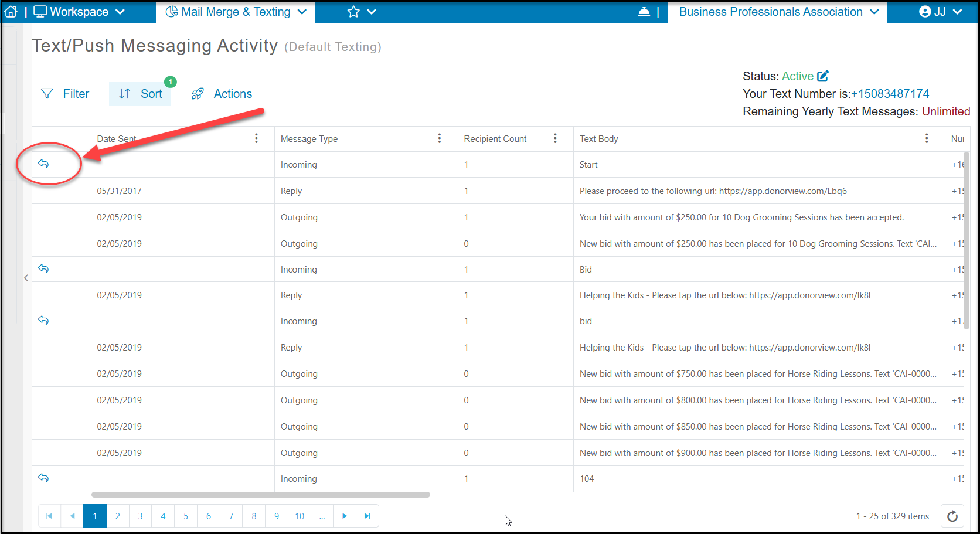Screen dimensions: 980x534
Task: Click the horizontal scrollbar under the grid
Action: tap(261, 495)
